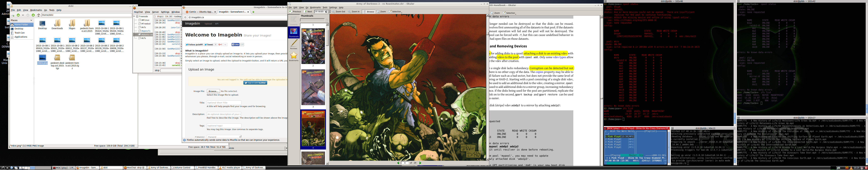Image resolution: width=868 pixels, height=170 pixels.
Task: Go back in the Firefox window
Action: (185, 17)
